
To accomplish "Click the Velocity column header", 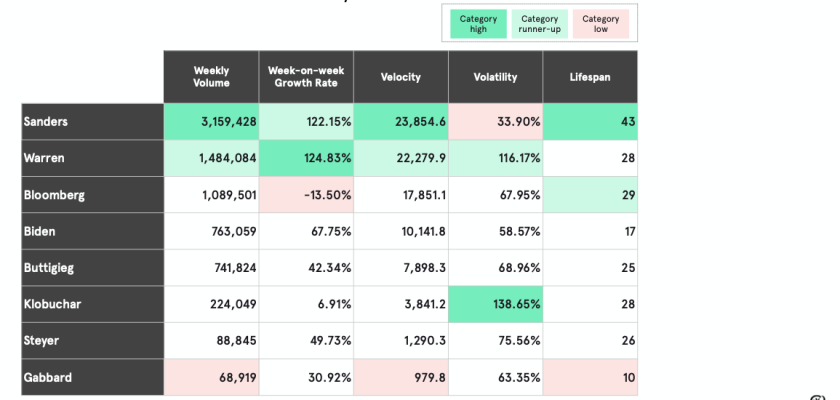I will pos(401,77).
